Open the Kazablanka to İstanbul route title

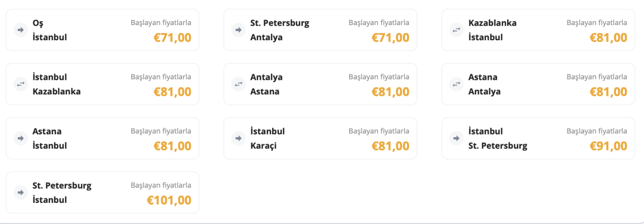[x=493, y=30]
